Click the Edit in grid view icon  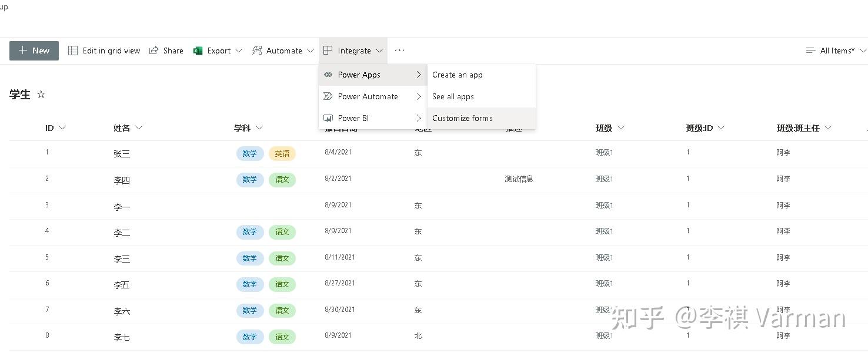(x=73, y=51)
